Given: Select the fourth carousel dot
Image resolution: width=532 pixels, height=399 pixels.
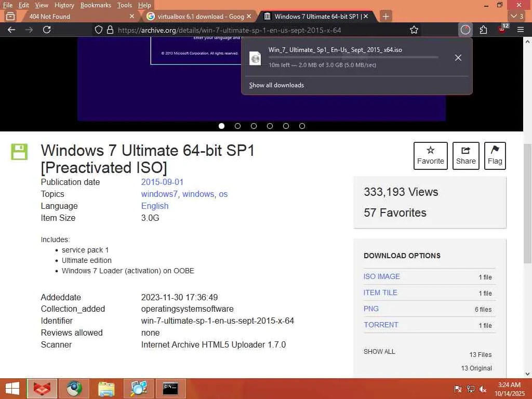Looking at the screenshot, I should pos(270,126).
